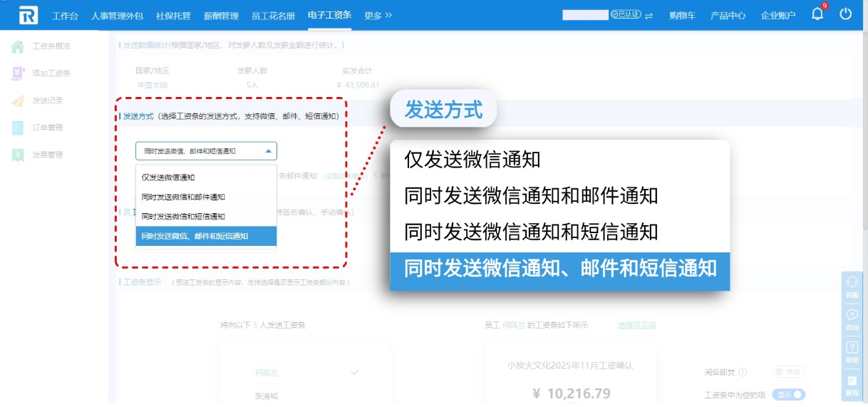Open 教程 tutorial widget
Screen dimensions: 868x407
[x=852, y=386]
